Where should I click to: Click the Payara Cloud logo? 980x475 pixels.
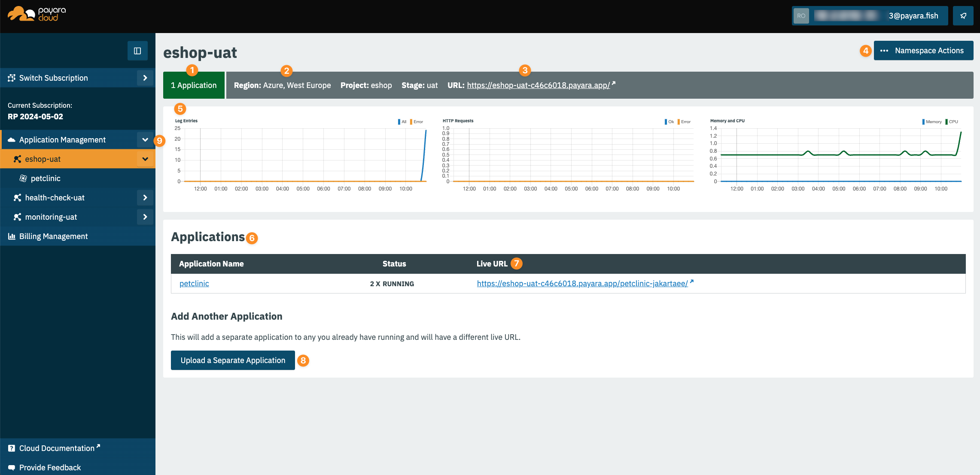tap(37, 14)
